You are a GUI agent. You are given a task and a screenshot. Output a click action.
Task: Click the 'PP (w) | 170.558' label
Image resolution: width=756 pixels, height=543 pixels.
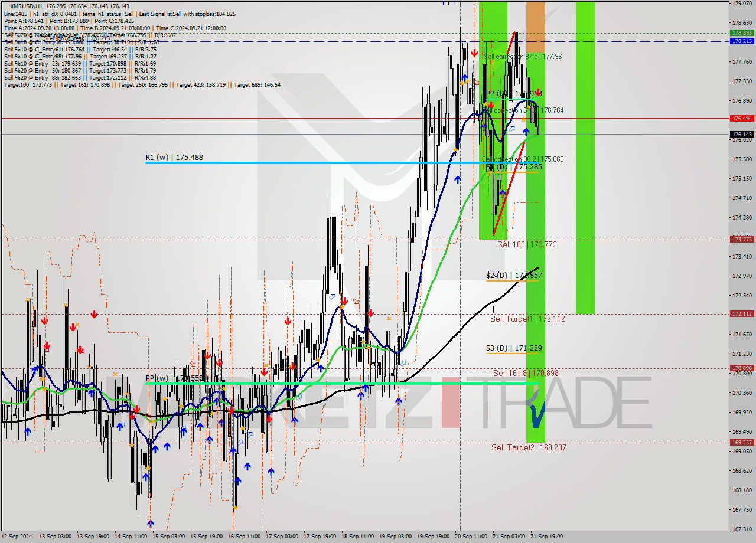[174, 378]
